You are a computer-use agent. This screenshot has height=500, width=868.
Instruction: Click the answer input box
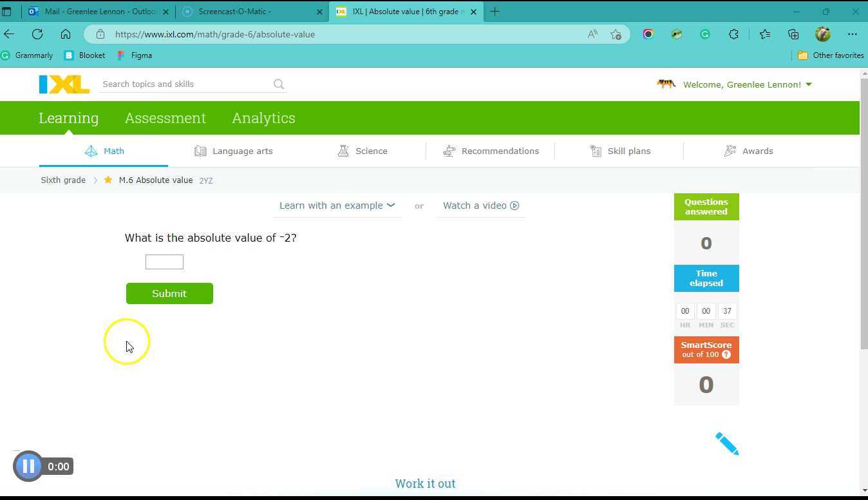[164, 262]
